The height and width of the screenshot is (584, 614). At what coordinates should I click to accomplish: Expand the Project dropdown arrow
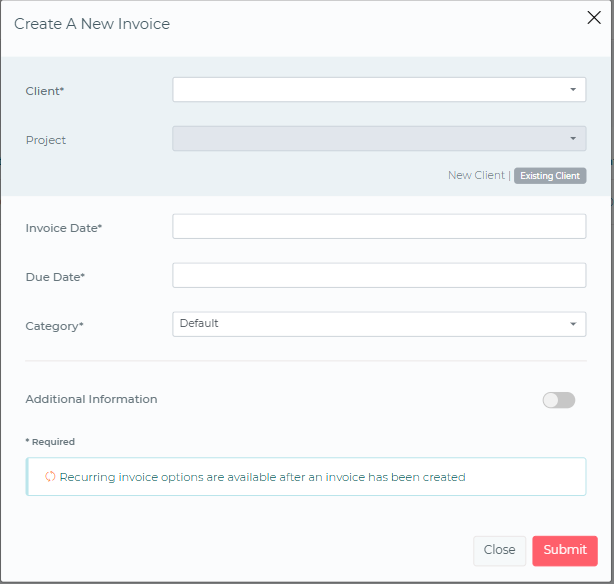click(573, 139)
